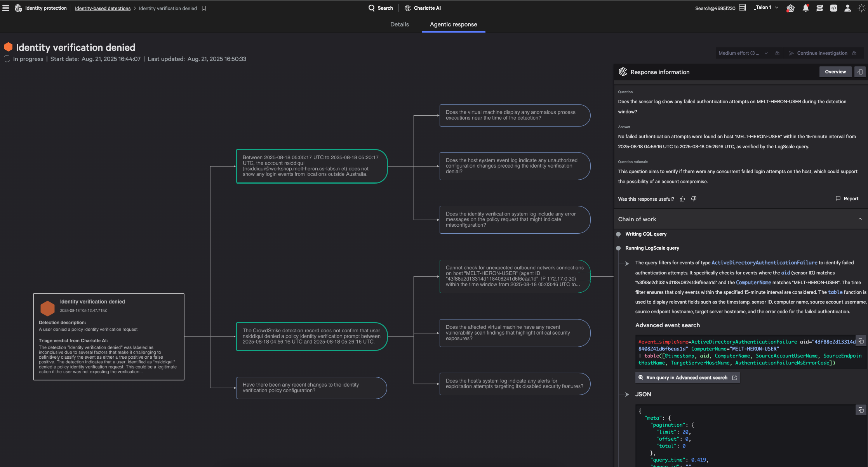Click the chat messages icon in header
Image resolution: width=868 pixels, height=467 pixels.
pos(819,8)
